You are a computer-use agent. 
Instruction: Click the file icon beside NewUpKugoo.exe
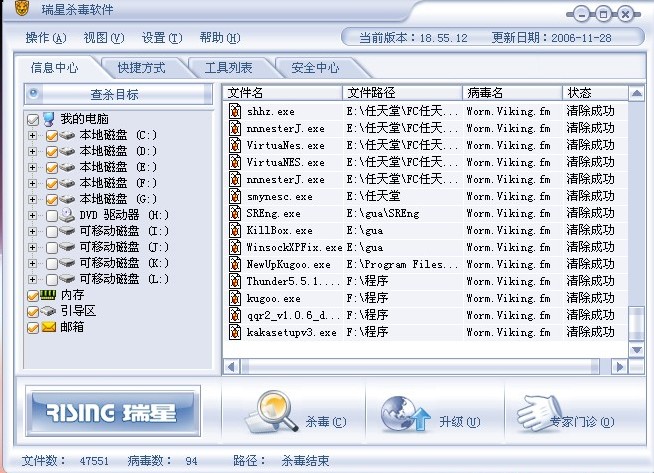click(x=235, y=264)
